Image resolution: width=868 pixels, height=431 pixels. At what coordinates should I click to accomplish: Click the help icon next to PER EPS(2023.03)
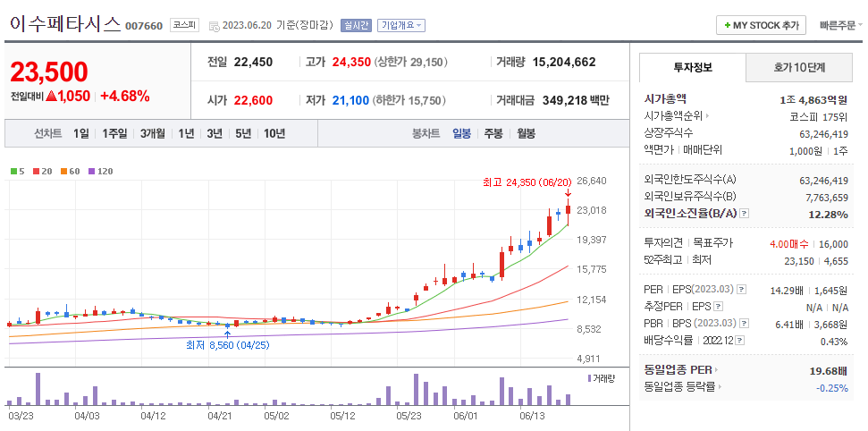(742, 290)
